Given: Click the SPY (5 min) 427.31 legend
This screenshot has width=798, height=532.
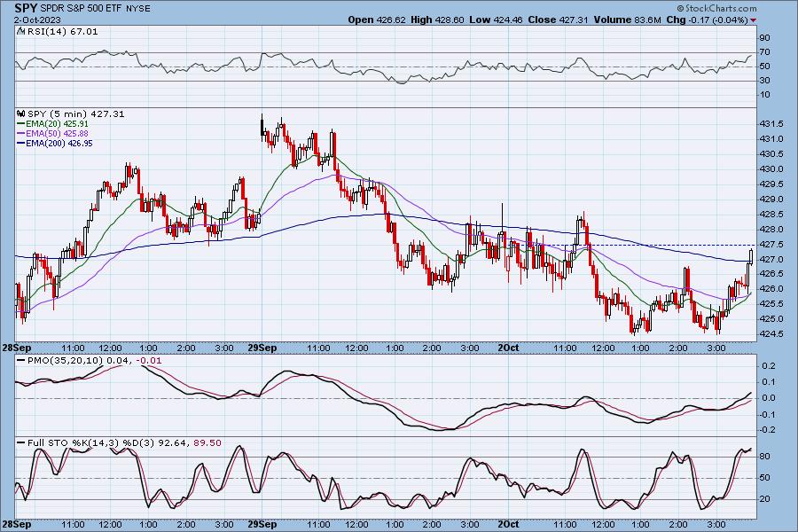Looking at the screenshot, I should [x=76, y=114].
